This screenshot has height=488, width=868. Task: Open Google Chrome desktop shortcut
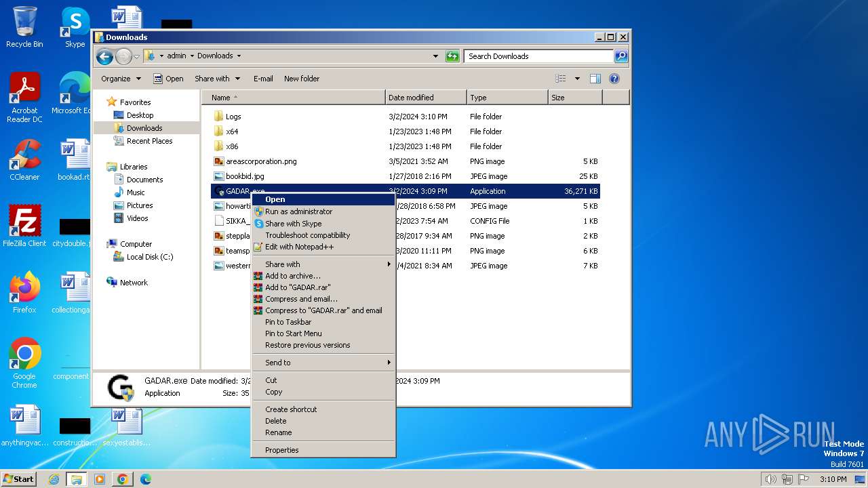click(24, 363)
